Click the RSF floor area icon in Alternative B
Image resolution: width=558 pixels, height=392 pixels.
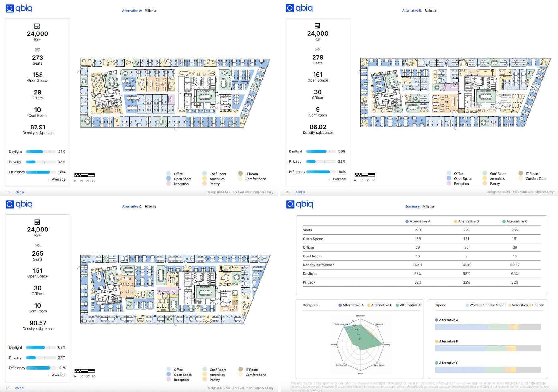pyautogui.click(x=317, y=26)
